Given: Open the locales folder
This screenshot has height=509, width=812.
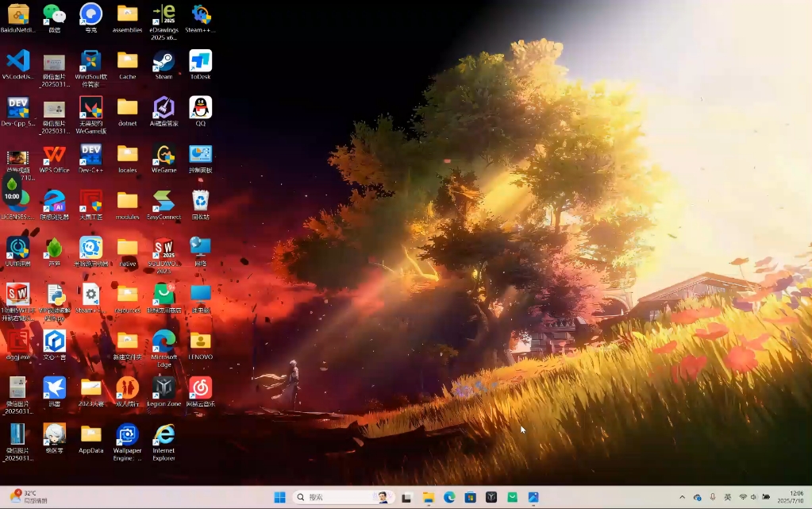Looking at the screenshot, I should click(x=127, y=155).
